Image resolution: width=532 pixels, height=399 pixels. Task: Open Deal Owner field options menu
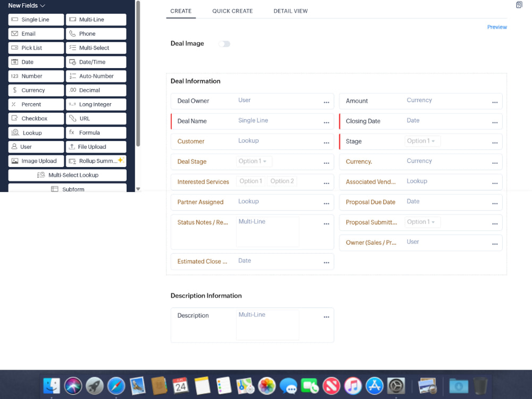327,102
